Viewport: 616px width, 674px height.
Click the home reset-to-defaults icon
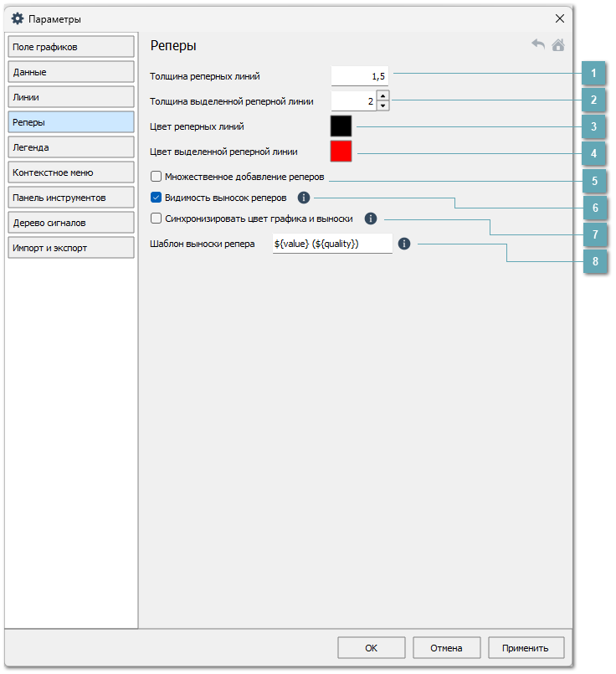tap(558, 45)
